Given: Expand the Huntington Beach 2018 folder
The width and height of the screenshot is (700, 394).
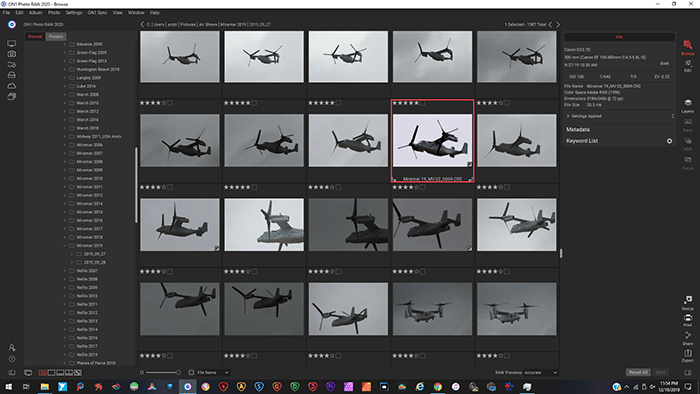Looking at the screenshot, I should 64,69.
